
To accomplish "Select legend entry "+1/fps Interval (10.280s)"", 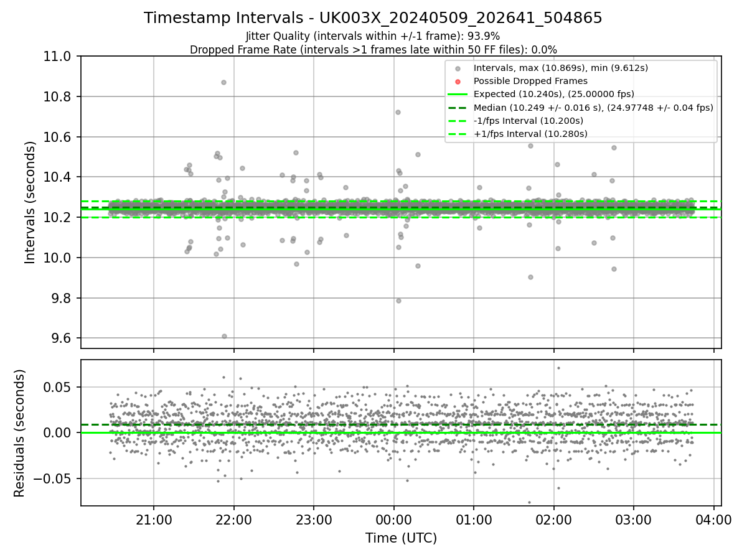I will pos(530,134).
